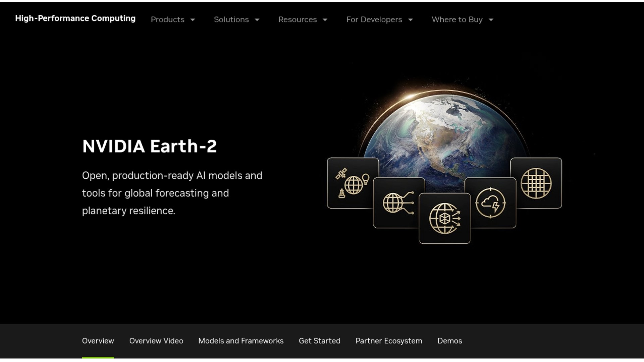The height and width of the screenshot is (362, 644).
Task: Click the storm cloud lightning icon tile
Action: pos(490,203)
